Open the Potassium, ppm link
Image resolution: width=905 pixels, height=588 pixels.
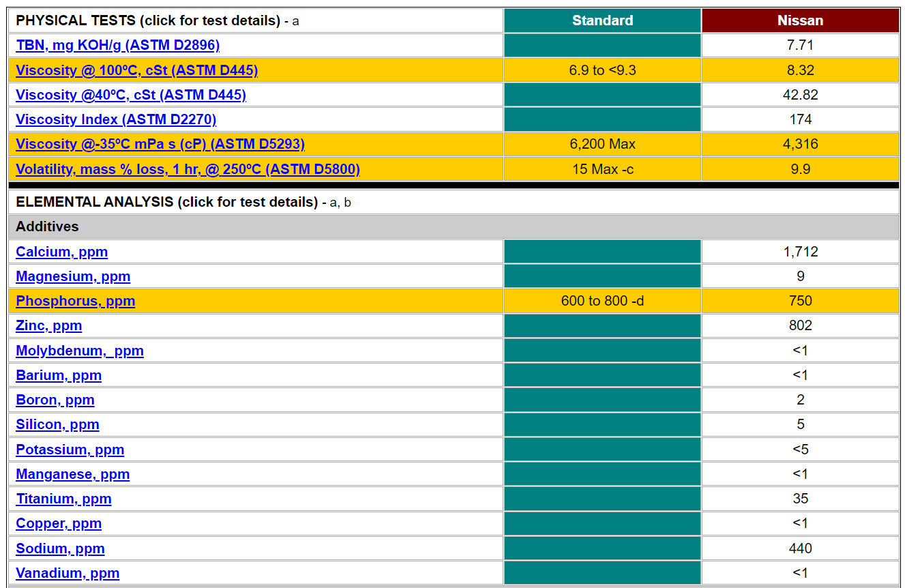[x=70, y=450]
